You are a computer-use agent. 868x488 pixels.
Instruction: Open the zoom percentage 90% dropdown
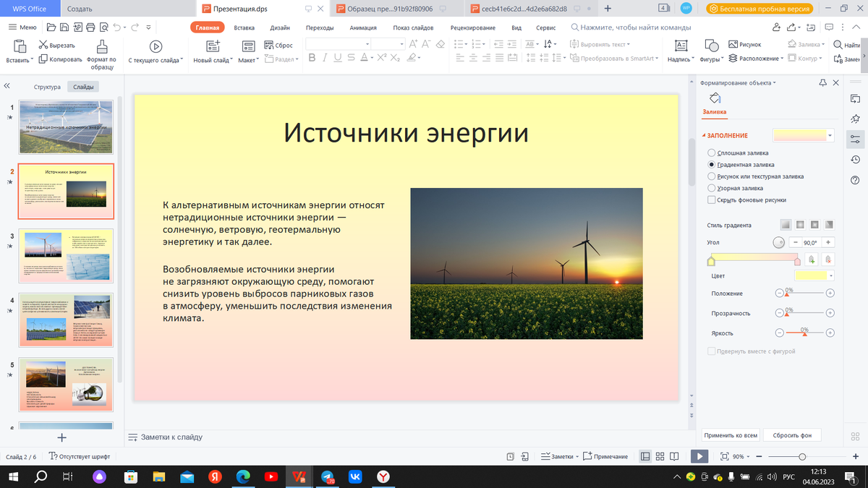[741, 456]
